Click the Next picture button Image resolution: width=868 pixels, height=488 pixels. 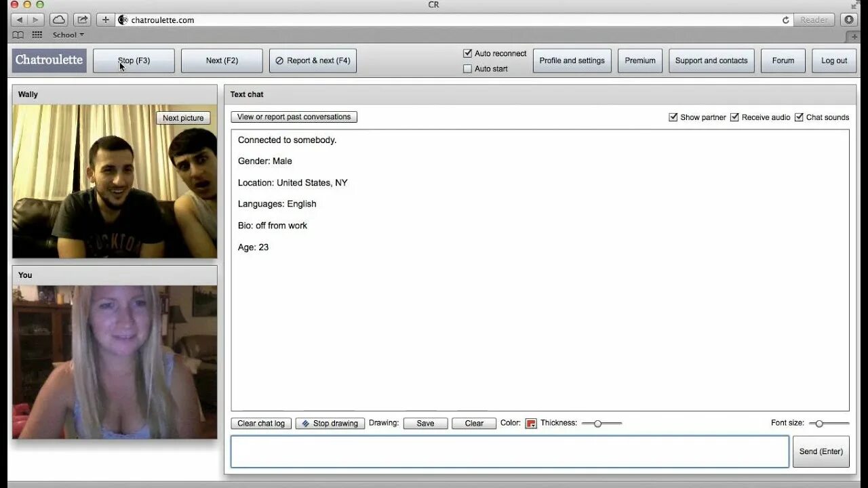(x=183, y=118)
